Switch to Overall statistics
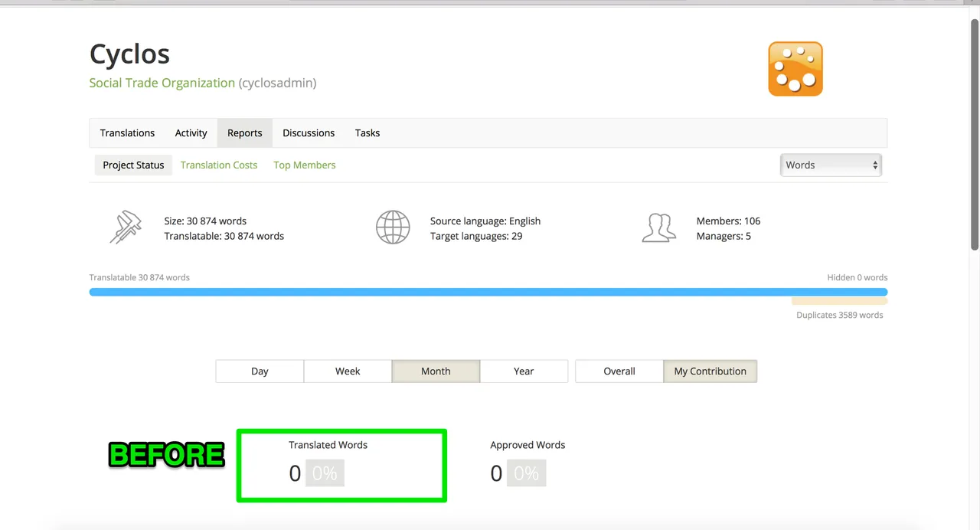The image size is (980, 530). (x=619, y=371)
